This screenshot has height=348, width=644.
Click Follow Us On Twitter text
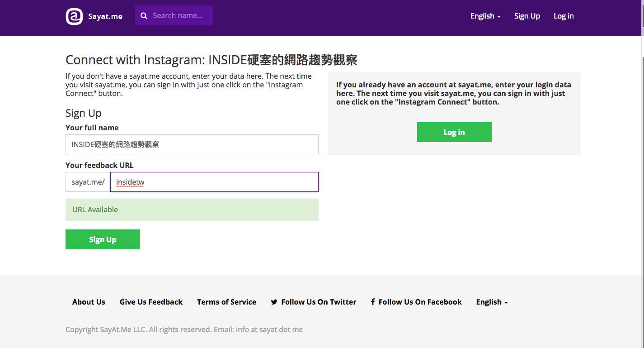pyautogui.click(x=319, y=302)
